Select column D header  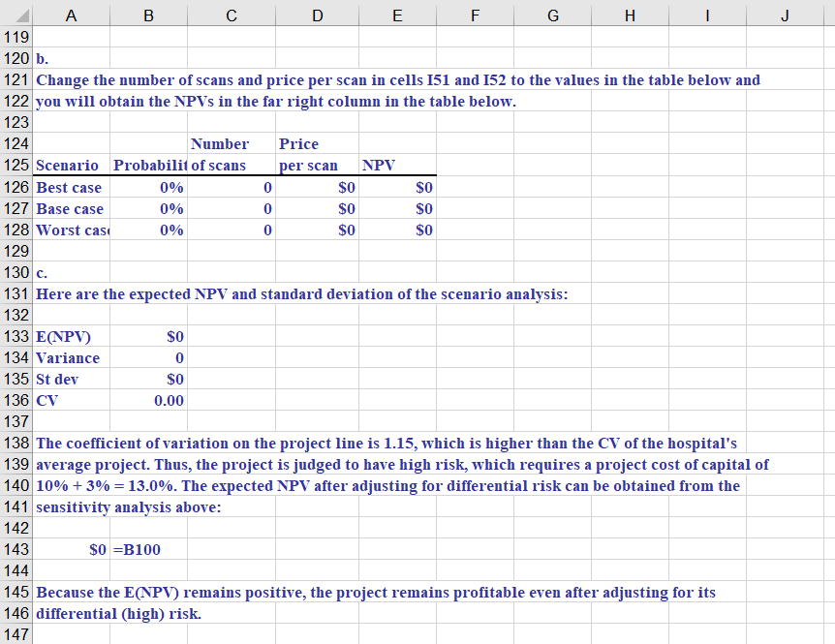(318, 15)
